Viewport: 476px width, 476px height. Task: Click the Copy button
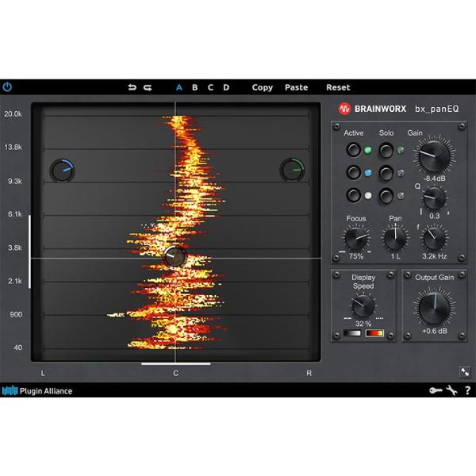pos(263,87)
